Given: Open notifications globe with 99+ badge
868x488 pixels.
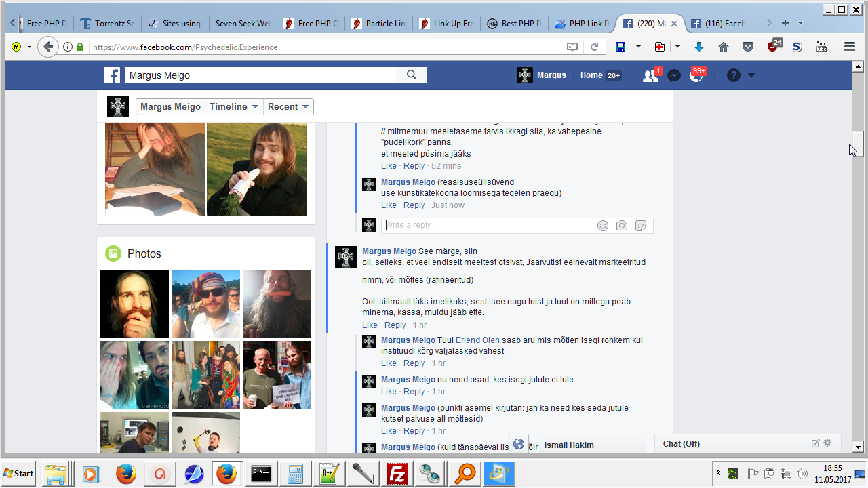Looking at the screenshot, I should tap(696, 75).
